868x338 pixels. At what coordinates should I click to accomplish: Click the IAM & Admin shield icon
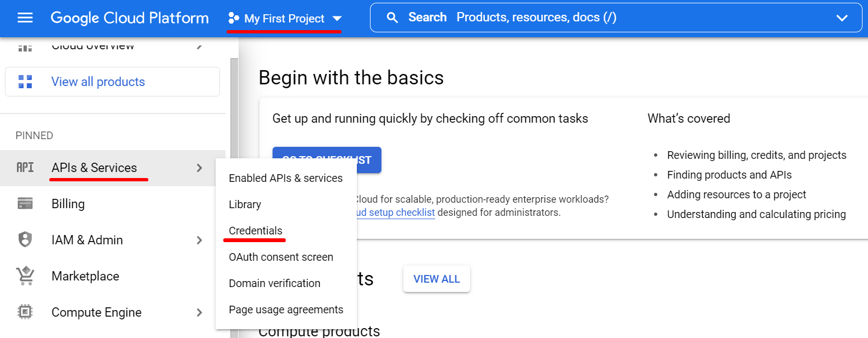25,240
